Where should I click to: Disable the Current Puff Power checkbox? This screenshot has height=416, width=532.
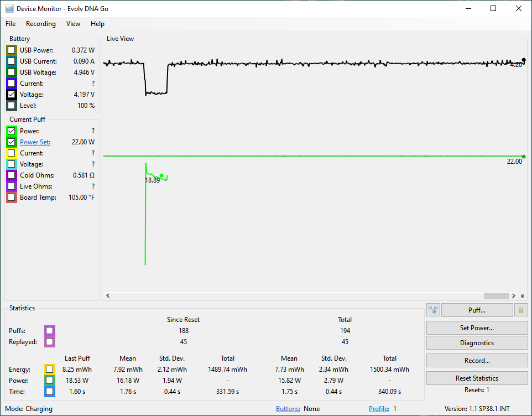tap(12, 131)
